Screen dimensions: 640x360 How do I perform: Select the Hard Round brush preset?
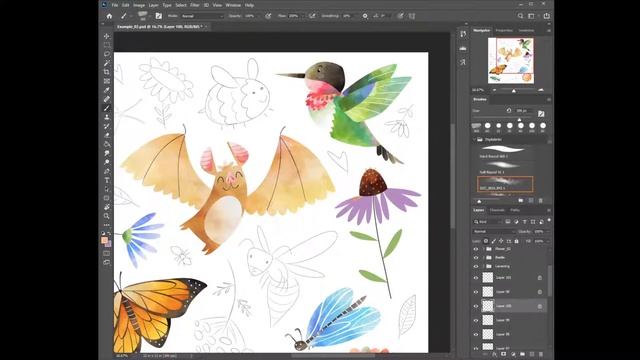pyautogui.click(x=505, y=152)
